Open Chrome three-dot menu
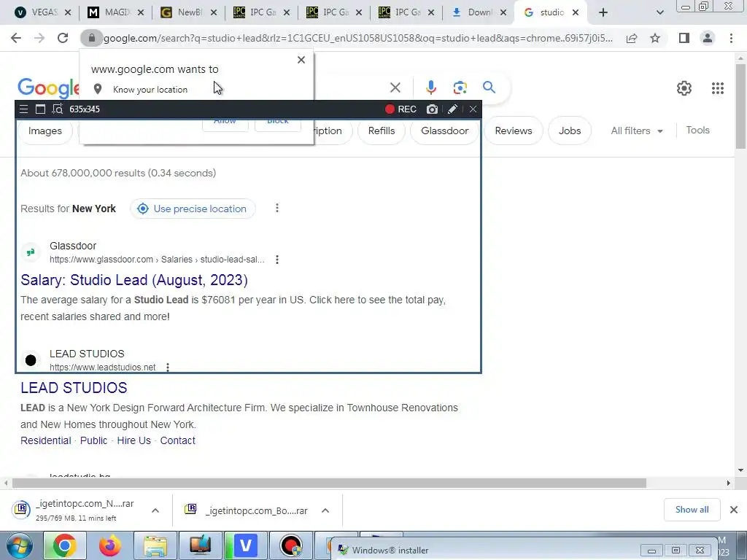This screenshot has height=560, width=747. point(731,38)
